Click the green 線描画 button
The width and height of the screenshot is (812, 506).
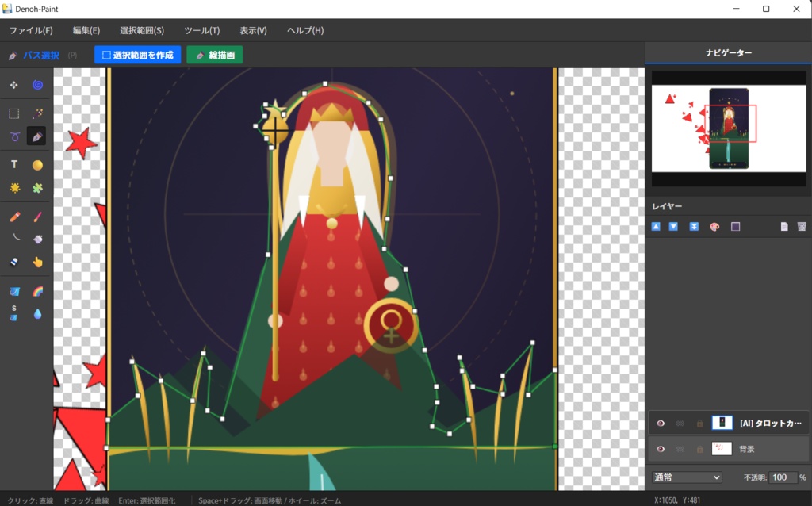215,55
